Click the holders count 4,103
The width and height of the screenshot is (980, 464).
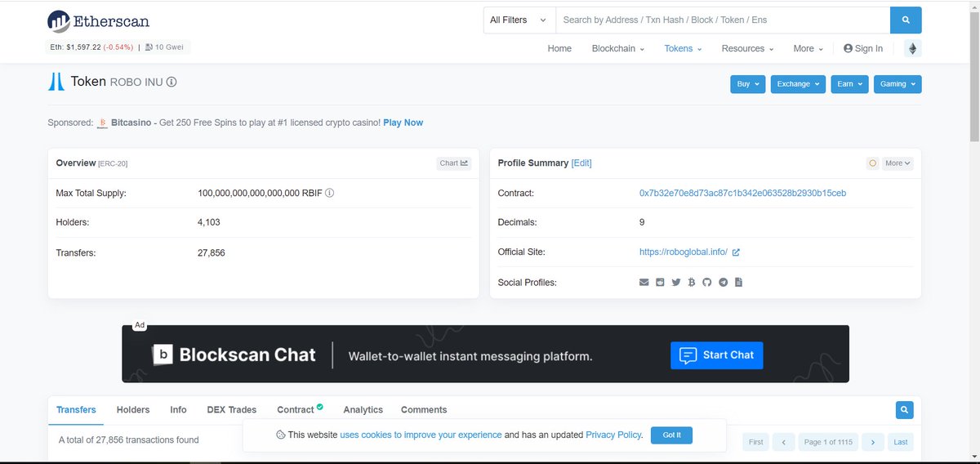click(209, 222)
